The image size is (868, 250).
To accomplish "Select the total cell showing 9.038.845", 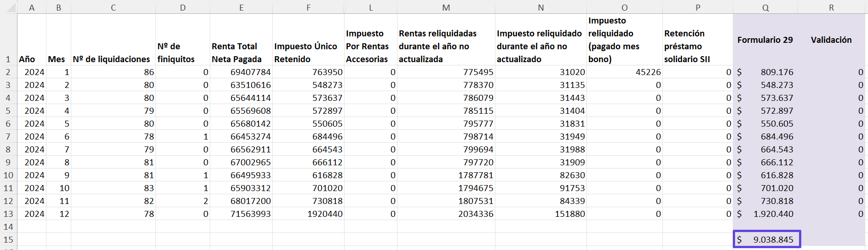I will pyautogui.click(x=767, y=239).
